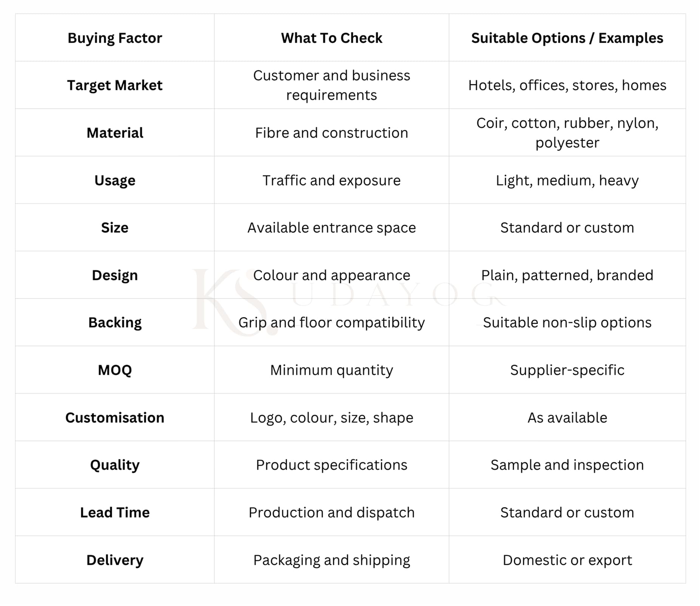Image resolution: width=700 pixels, height=606 pixels.
Task: Click the Sample and inspection cell
Action: [x=567, y=465]
